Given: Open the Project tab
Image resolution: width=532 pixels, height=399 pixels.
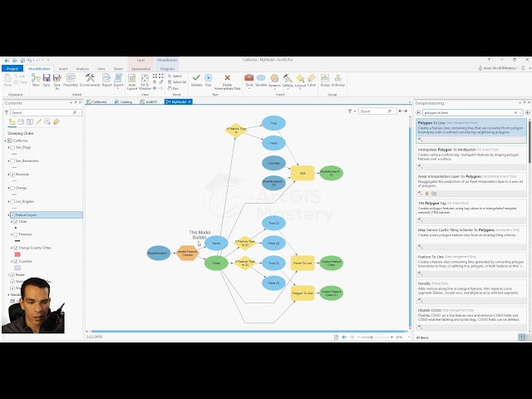Looking at the screenshot, I should coord(12,68).
